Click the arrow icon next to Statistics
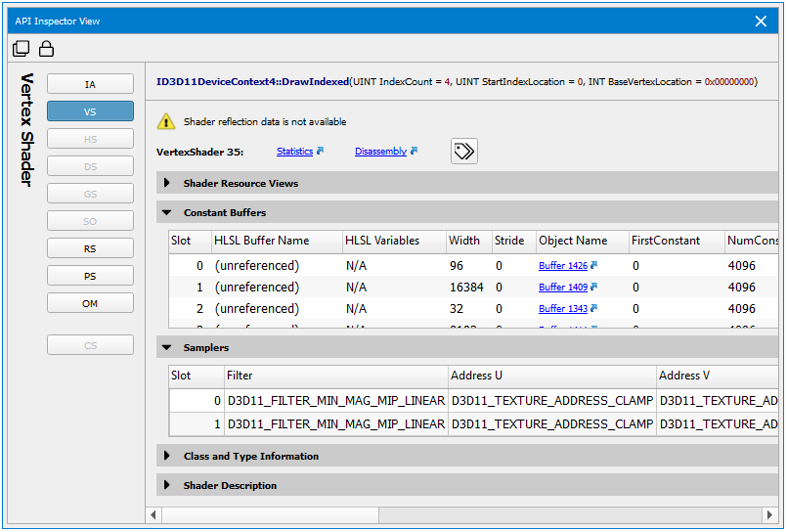The height and width of the screenshot is (532, 787). (320, 151)
